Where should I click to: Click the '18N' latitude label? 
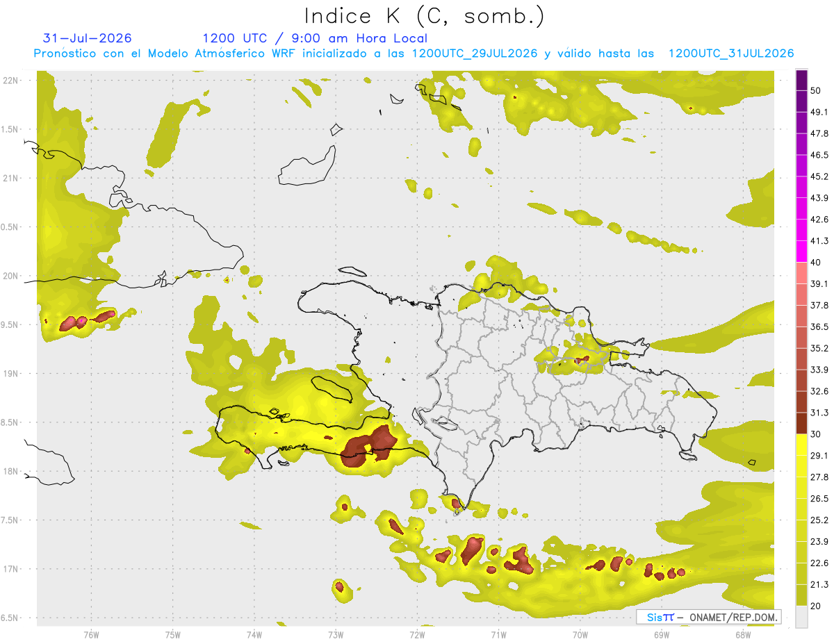tap(10, 471)
